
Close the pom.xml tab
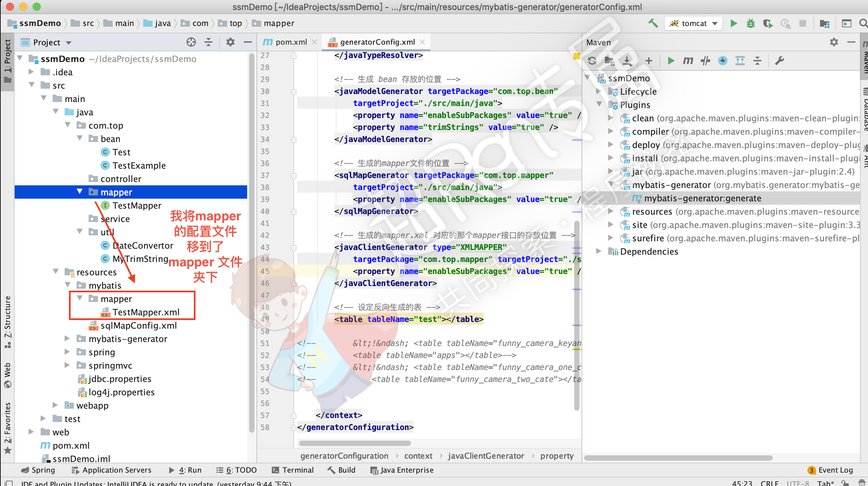[314, 42]
